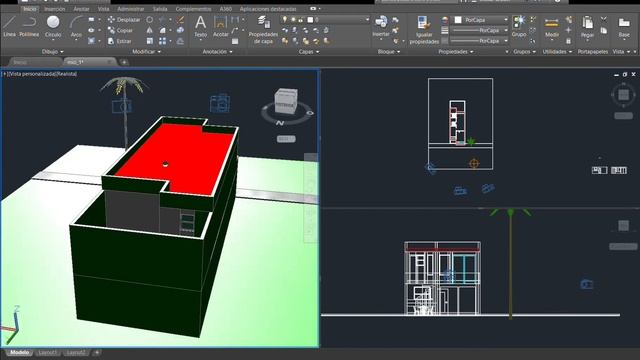The width and height of the screenshot is (640, 360).
Task: Switch to the Layout1 tab
Action: 47,353
